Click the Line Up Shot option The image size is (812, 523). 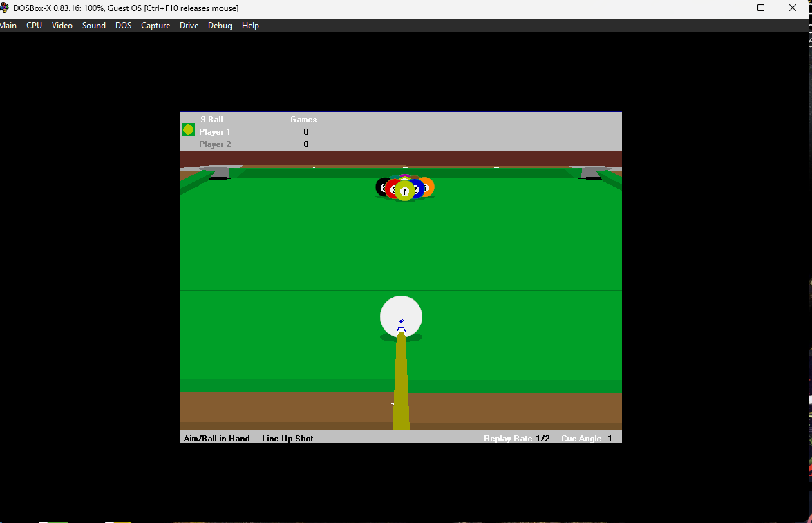(x=287, y=438)
